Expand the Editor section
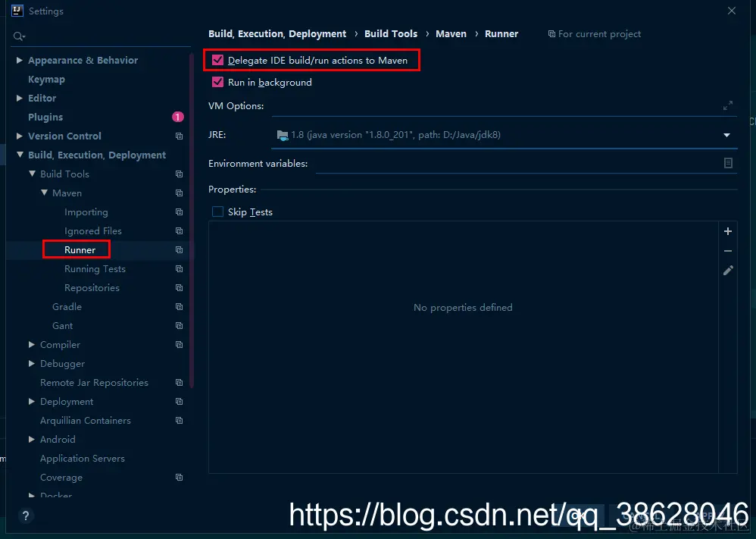Screen dimensions: 756x539 (19, 98)
